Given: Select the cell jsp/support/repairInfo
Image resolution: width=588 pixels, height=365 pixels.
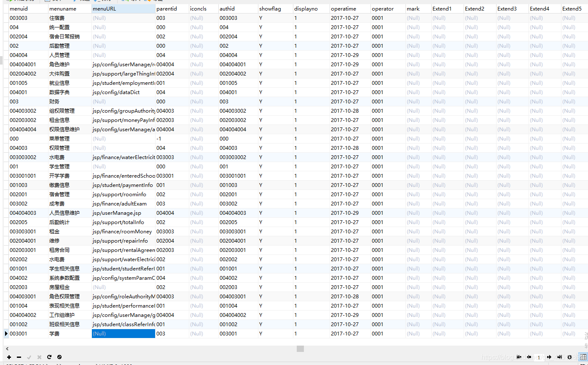Looking at the screenshot, I should (x=123, y=241).
